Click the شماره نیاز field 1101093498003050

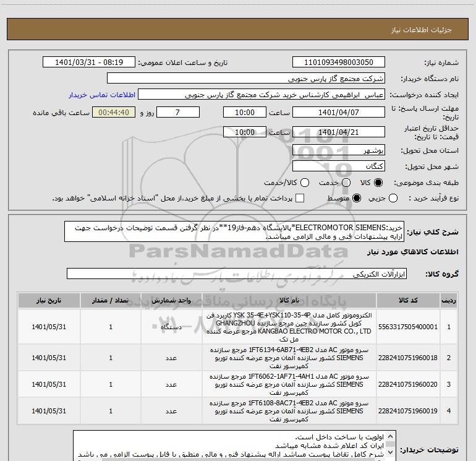(x=339, y=62)
